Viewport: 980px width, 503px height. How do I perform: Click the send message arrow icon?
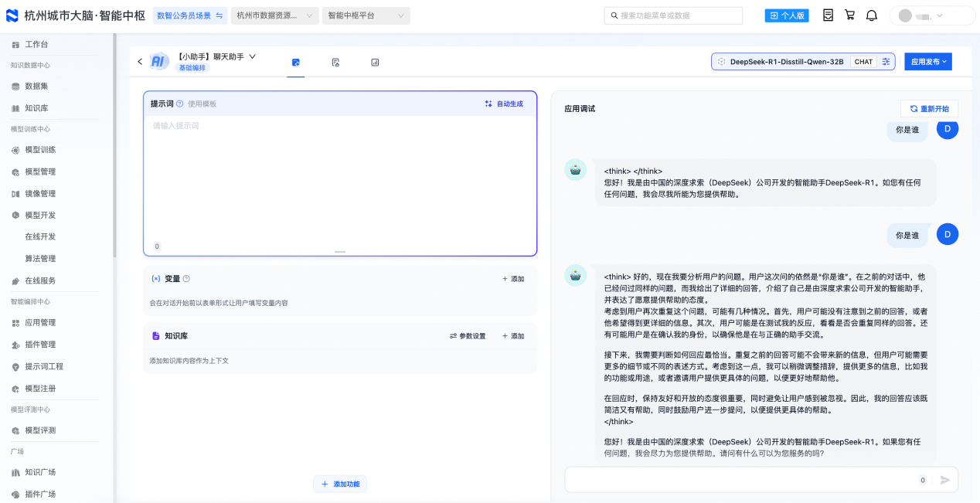[x=944, y=480]
